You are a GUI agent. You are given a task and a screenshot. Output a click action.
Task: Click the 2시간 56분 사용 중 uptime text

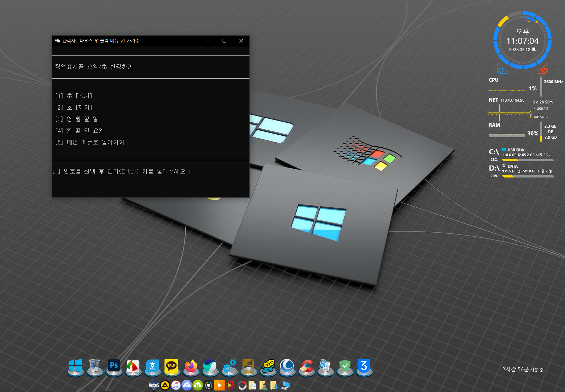click(524, 369)
